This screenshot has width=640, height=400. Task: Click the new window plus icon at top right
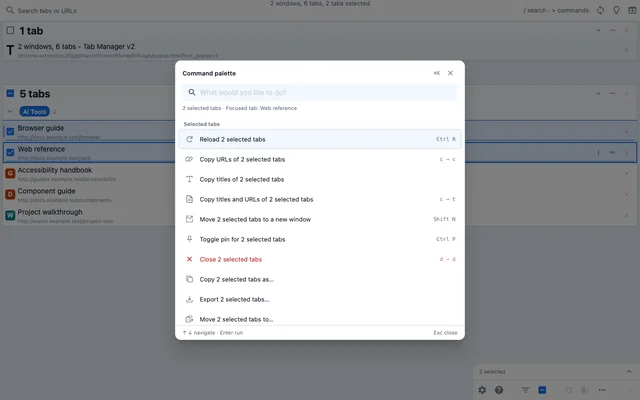pyautogui.click(x=632, y=10)
